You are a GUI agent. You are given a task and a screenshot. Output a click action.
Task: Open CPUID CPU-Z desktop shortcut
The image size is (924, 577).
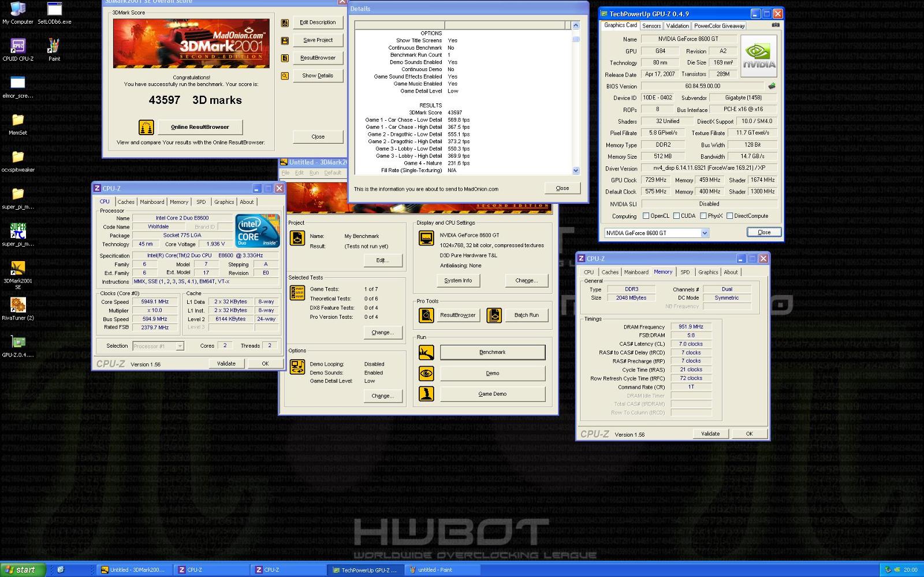18,50
